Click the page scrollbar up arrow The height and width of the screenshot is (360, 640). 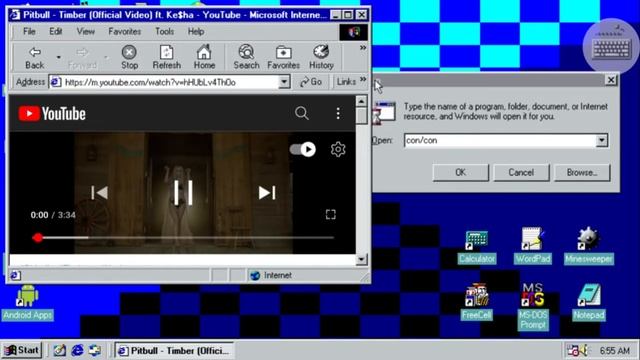(x=361, y=101)
